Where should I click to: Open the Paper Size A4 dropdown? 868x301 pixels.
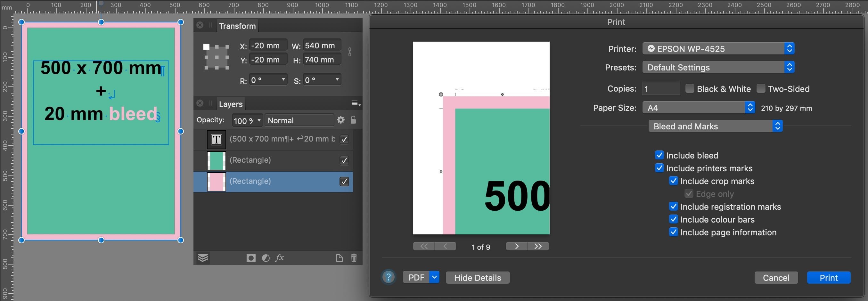point(699,108)
